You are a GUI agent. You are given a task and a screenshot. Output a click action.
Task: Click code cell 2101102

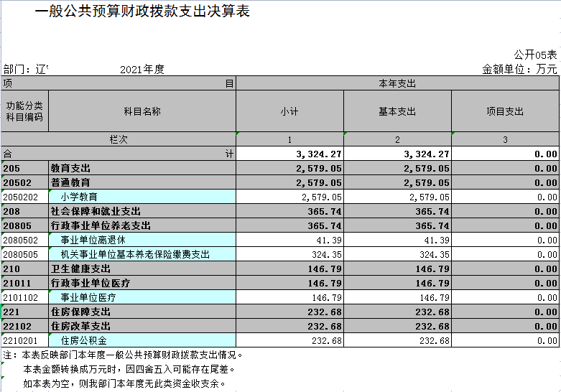pos(24,297)
